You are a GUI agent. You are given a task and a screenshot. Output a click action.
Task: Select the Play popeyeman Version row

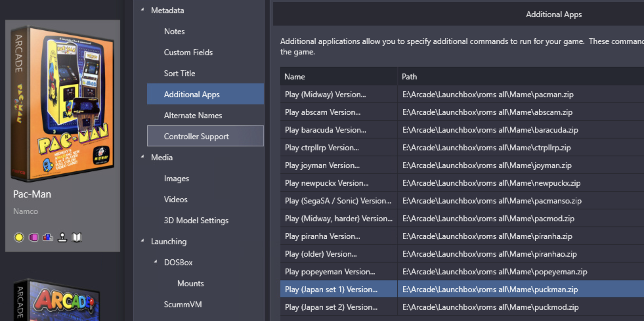tap(462, 272)
